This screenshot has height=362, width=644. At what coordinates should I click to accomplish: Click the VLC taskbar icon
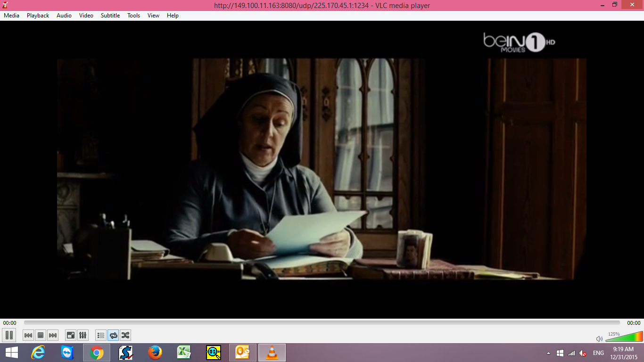coord(272,353)
